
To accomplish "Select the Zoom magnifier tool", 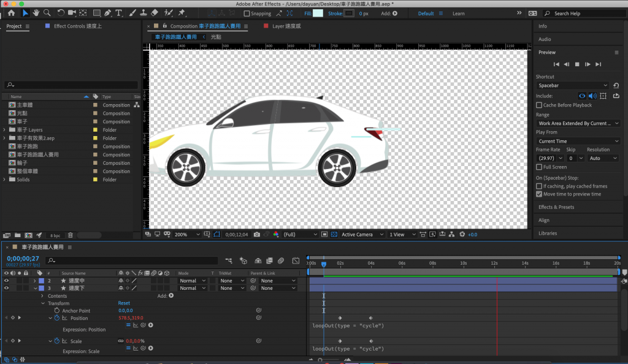I will [x=47, y=13].
